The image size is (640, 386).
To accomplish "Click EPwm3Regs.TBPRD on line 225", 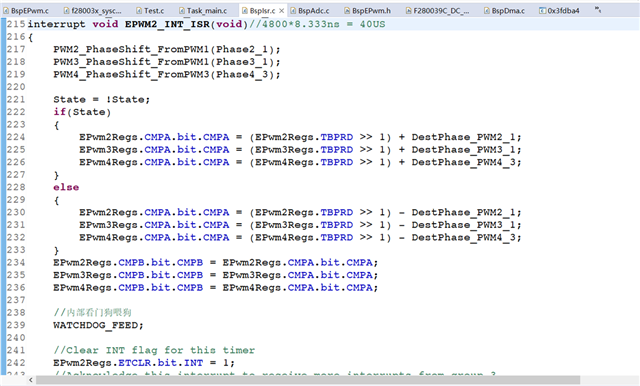I will (304, 150).
